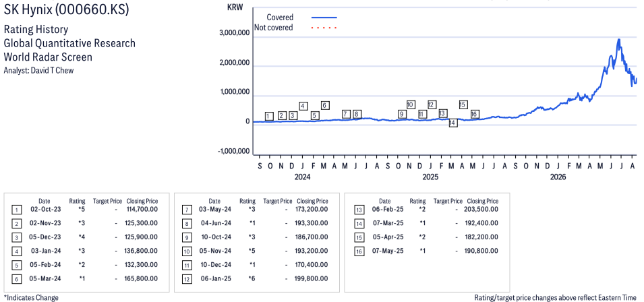Click the '*Indicates Change' footnote
644x302 pixels.
click(x=31, y=297)
